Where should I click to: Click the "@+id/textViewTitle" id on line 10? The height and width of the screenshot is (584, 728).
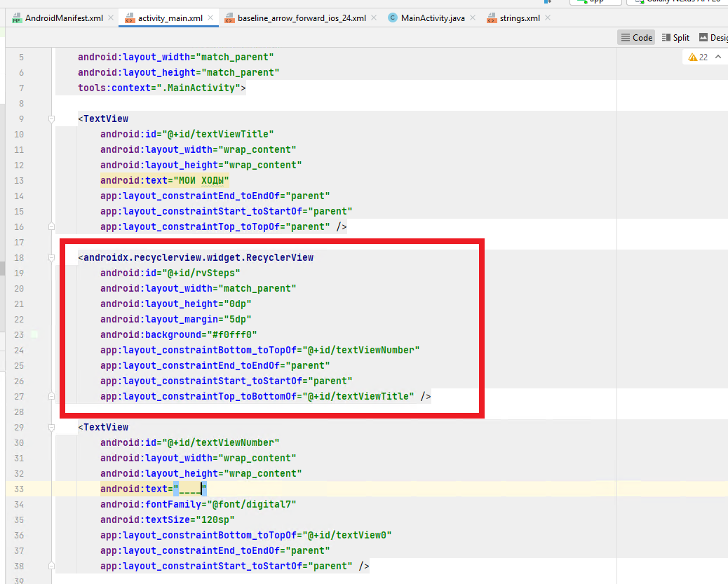pos(217,134)
